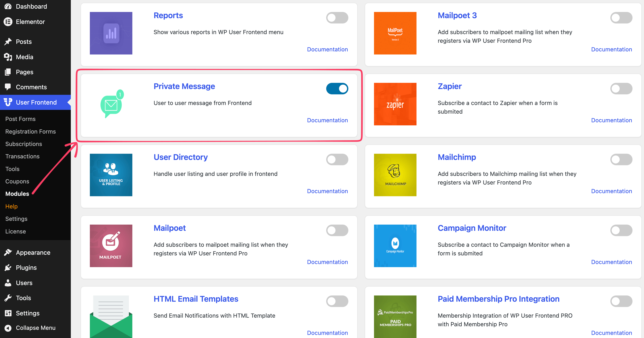Click the Dashboard gauge icon in sidebar

coord(8,6)
